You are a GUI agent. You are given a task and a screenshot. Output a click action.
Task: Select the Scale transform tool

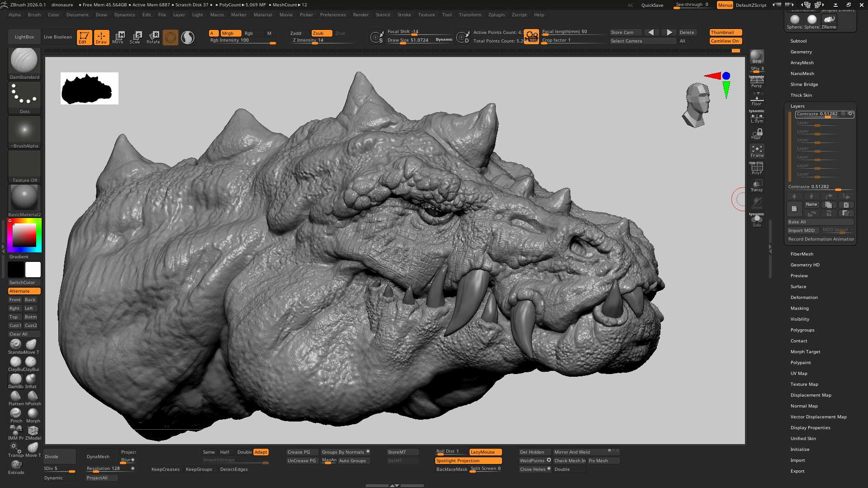tap(135, 37)
